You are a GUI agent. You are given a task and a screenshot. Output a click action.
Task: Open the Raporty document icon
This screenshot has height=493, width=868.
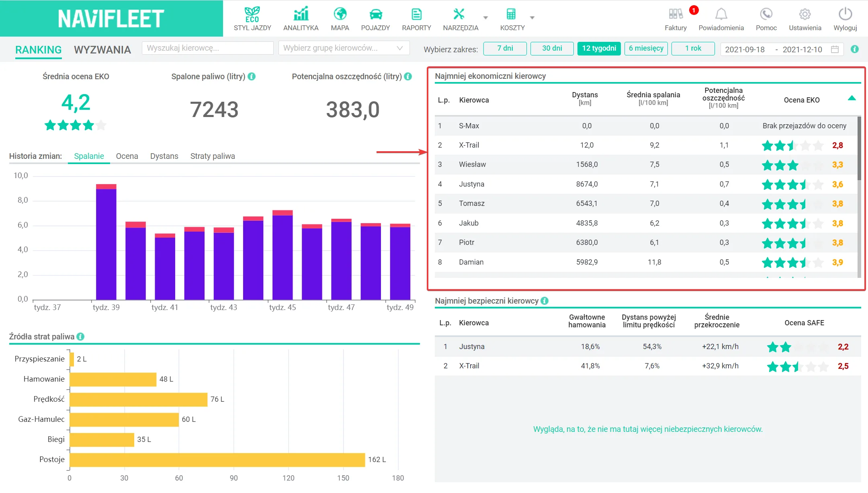[416, 14]
